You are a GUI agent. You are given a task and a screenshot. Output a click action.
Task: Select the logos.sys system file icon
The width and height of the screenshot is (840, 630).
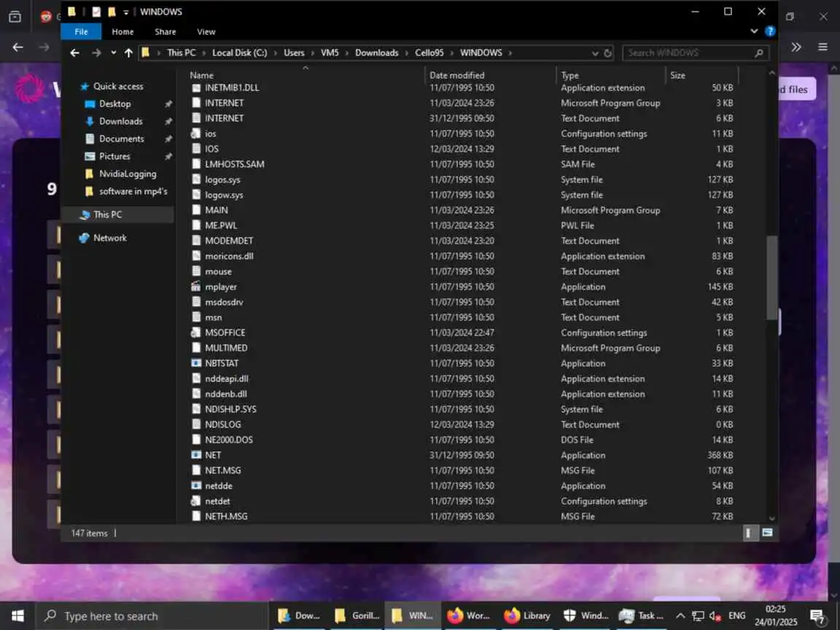(196, 179)
